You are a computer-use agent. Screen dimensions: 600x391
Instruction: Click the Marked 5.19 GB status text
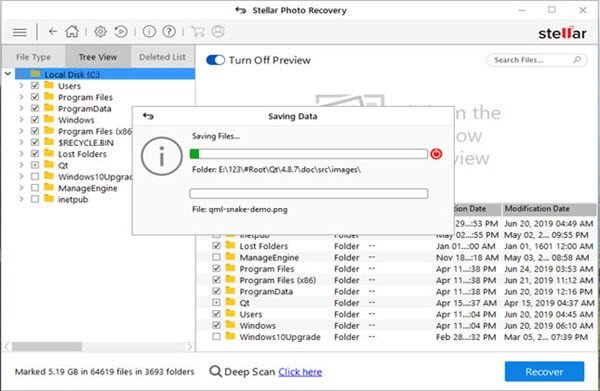[x=104, y=371]
